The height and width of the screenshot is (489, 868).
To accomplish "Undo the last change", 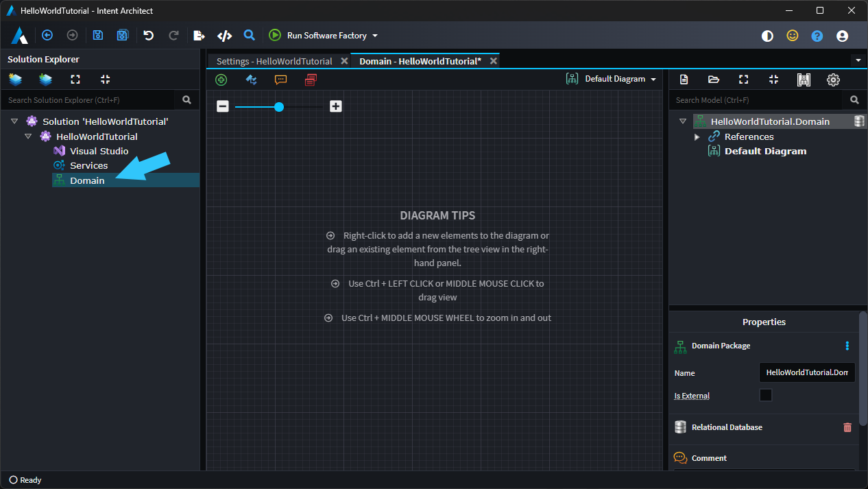I will click(x=149, y=36).
